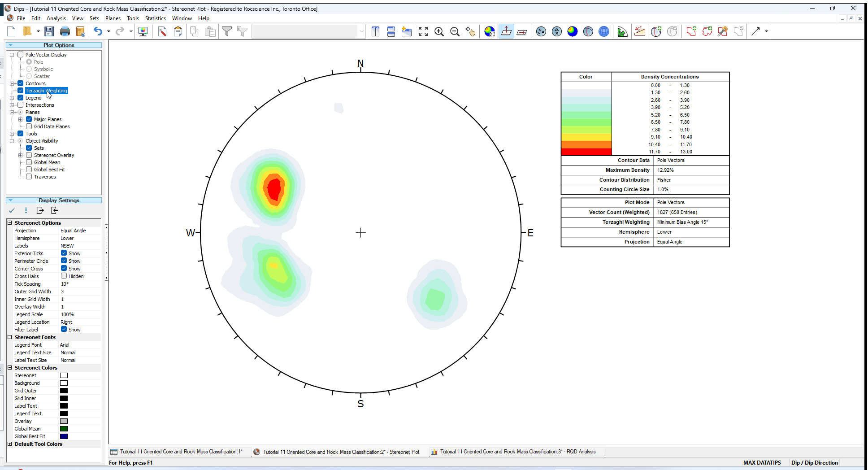The width and height of the screenshot is (868, 470).
Task: Add a Set Freehand region
Action: point(707,31)
